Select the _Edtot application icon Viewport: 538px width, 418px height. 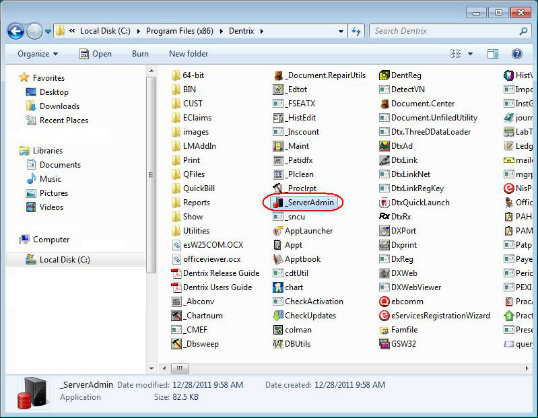click(278, 90)
